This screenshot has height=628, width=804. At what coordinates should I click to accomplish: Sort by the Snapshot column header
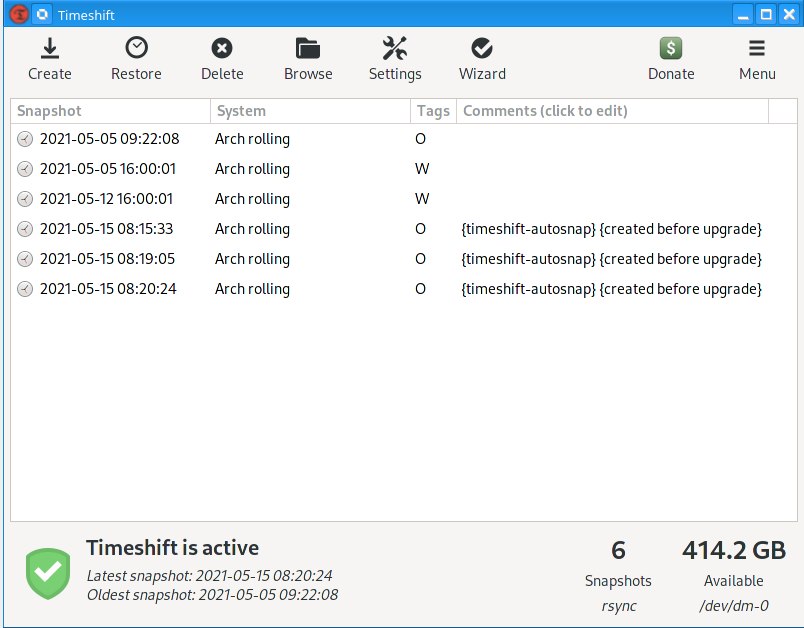coord(110,111)
